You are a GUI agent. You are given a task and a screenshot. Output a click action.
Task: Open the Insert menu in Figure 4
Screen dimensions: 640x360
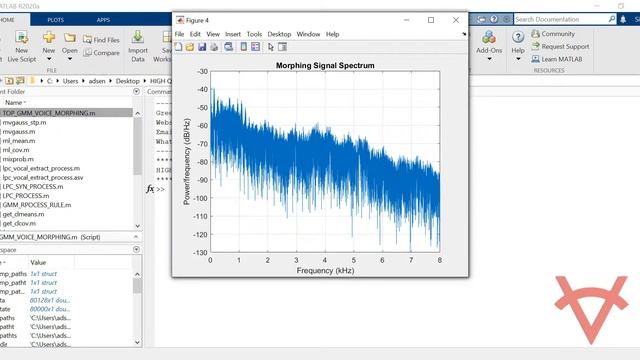[233, 34]
